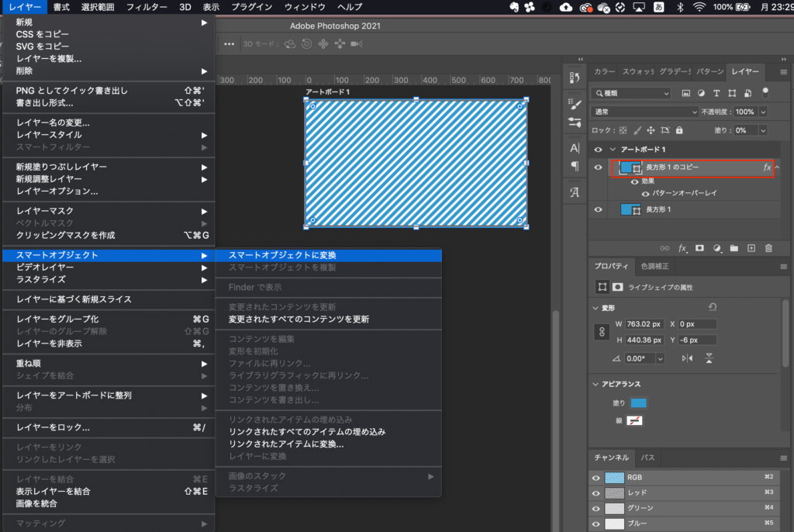The width and height of the screenshot is (794, 532).
Task: Create a new layer with the plus icon
Action: 751,248
